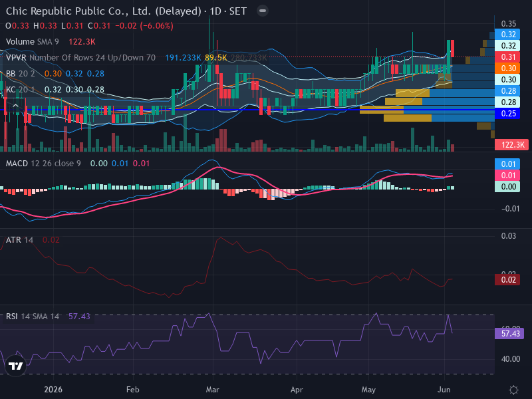Click the red 0.31 current price label
The image size is (532, 399).
507,57
